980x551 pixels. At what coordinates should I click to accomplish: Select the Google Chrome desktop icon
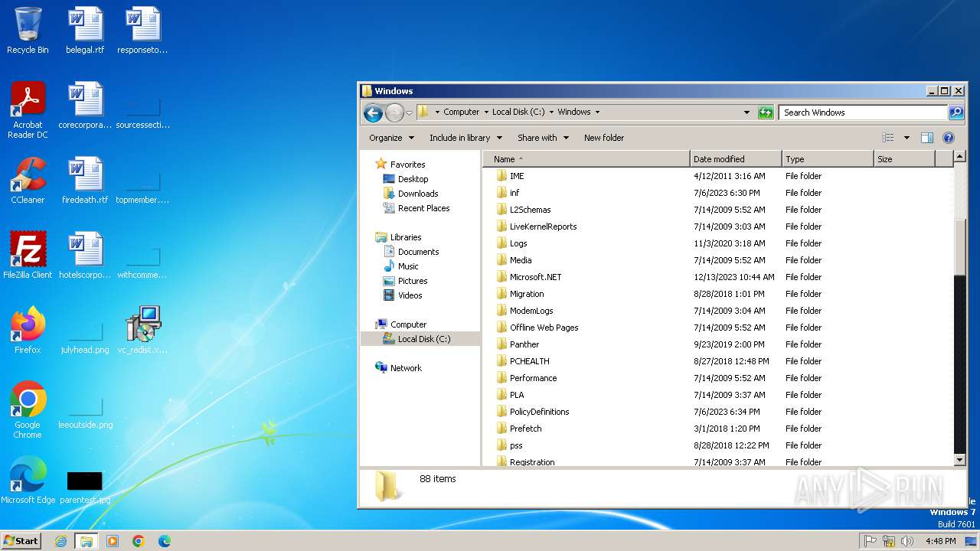(x=28, y=410)
